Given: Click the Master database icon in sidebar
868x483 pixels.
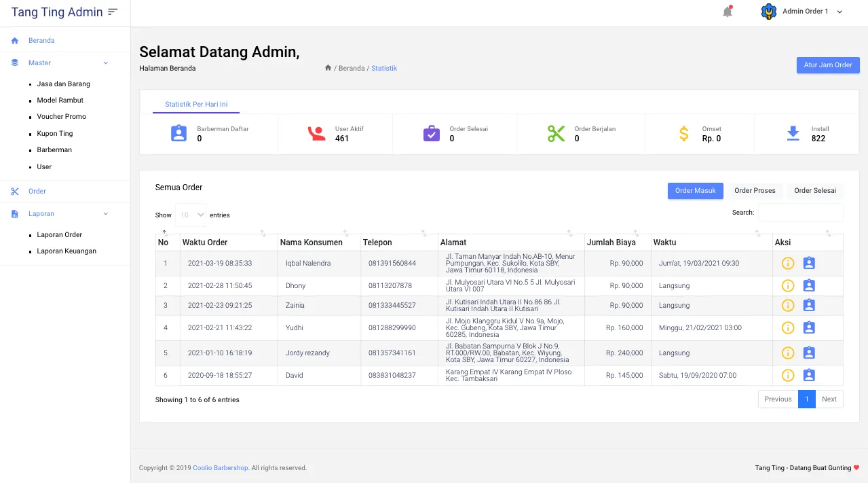Looking at the screenshot, I should click(15, 62).
